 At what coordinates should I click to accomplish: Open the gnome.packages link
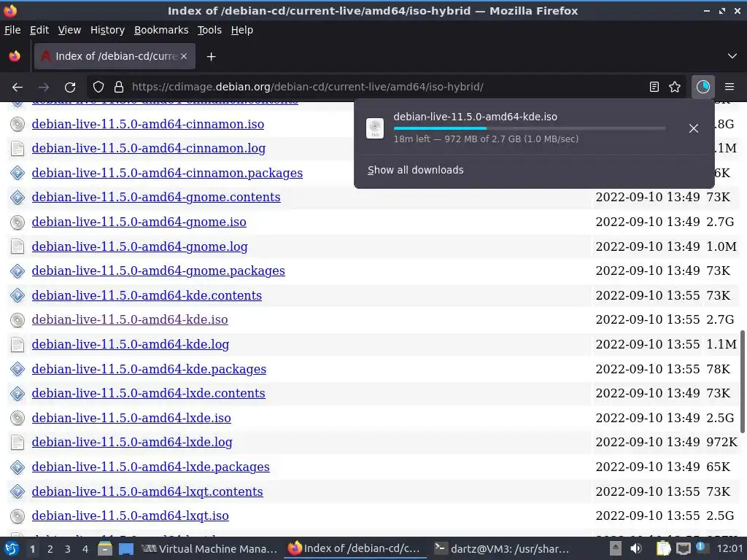coord(158,271)
